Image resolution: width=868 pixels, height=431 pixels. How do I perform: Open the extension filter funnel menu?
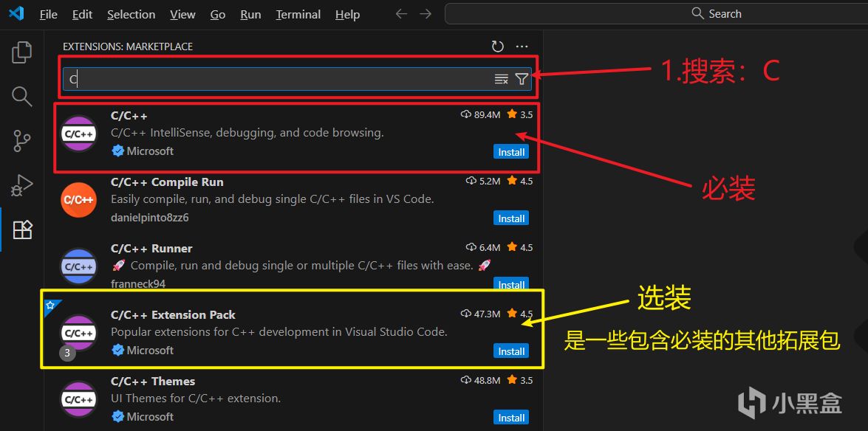coord(522,79)
